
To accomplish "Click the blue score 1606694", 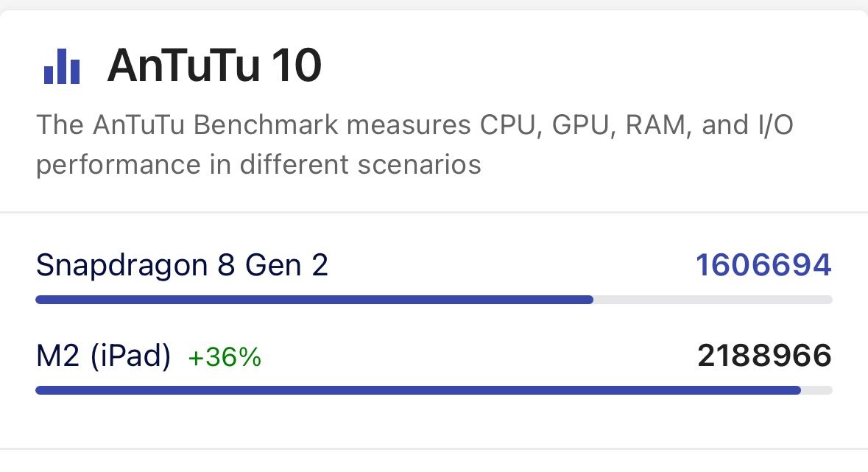I will click(763, 265).
